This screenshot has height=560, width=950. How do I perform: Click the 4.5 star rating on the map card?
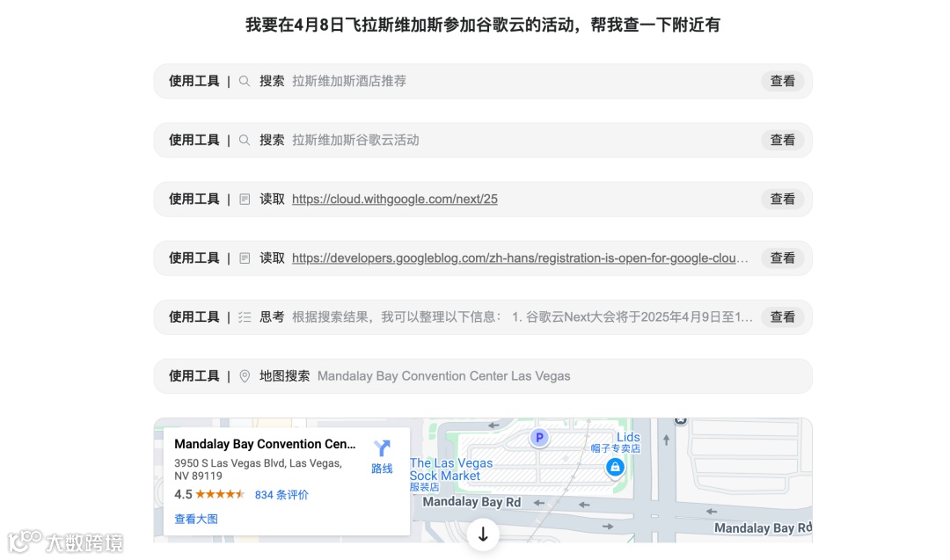[x=209, y=495]
